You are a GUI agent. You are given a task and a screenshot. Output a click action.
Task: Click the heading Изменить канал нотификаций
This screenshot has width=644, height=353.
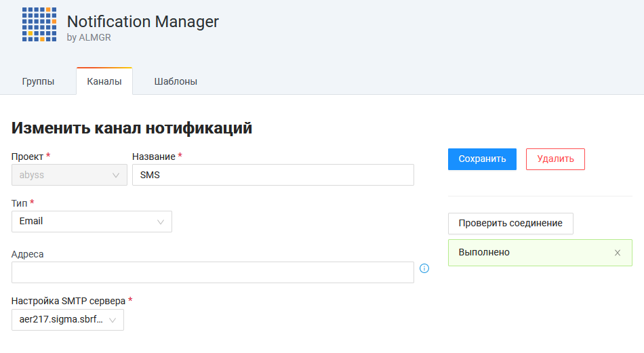132,128
